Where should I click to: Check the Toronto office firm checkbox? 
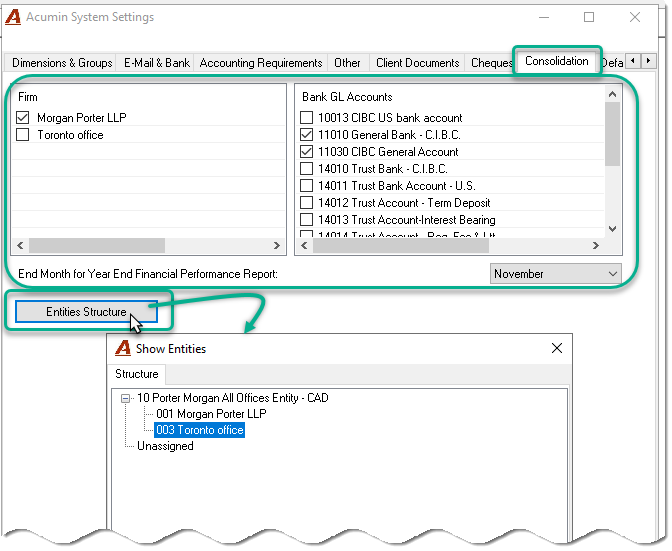[x=23, y=135]
